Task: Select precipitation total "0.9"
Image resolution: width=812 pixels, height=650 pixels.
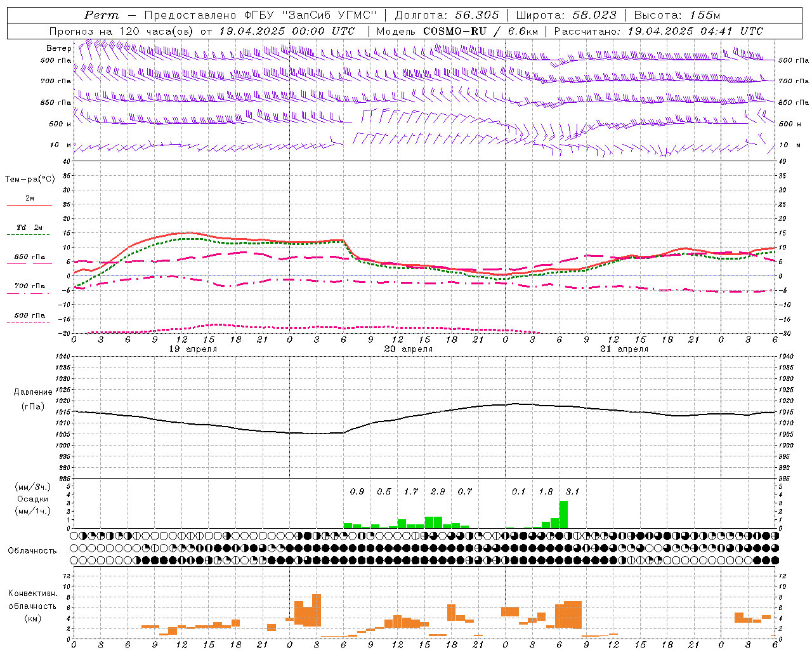Action: [x=357, y=492]
